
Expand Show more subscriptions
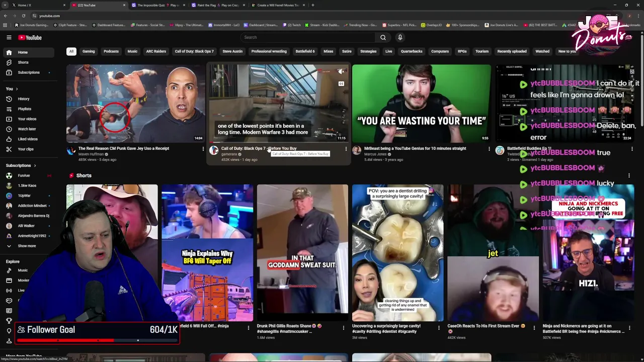pos(27,246)
